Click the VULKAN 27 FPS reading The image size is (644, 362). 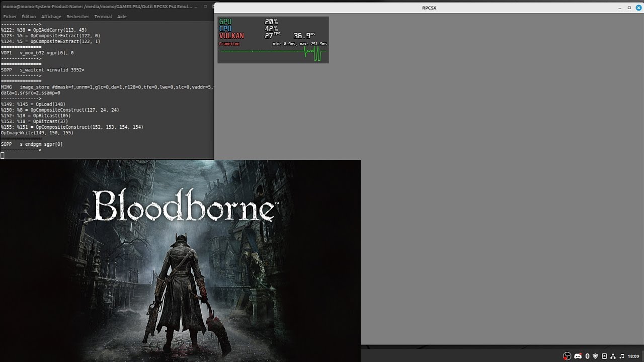[250, 36]
